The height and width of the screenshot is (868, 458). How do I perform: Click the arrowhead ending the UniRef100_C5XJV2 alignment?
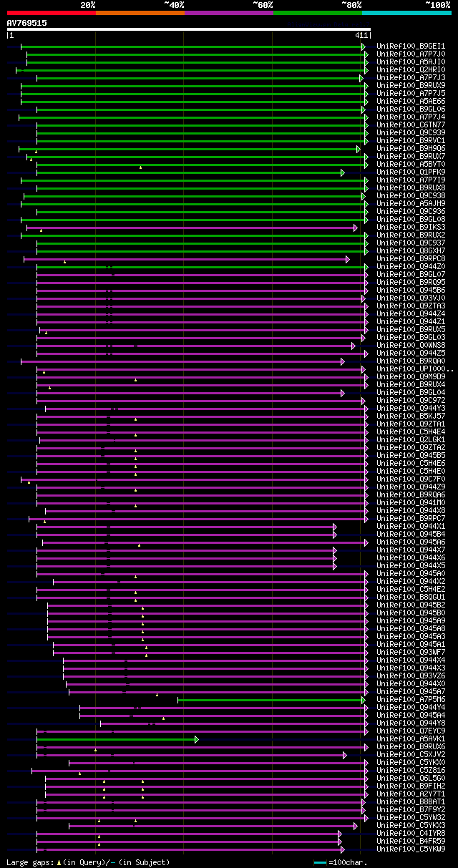pos(345,755)
